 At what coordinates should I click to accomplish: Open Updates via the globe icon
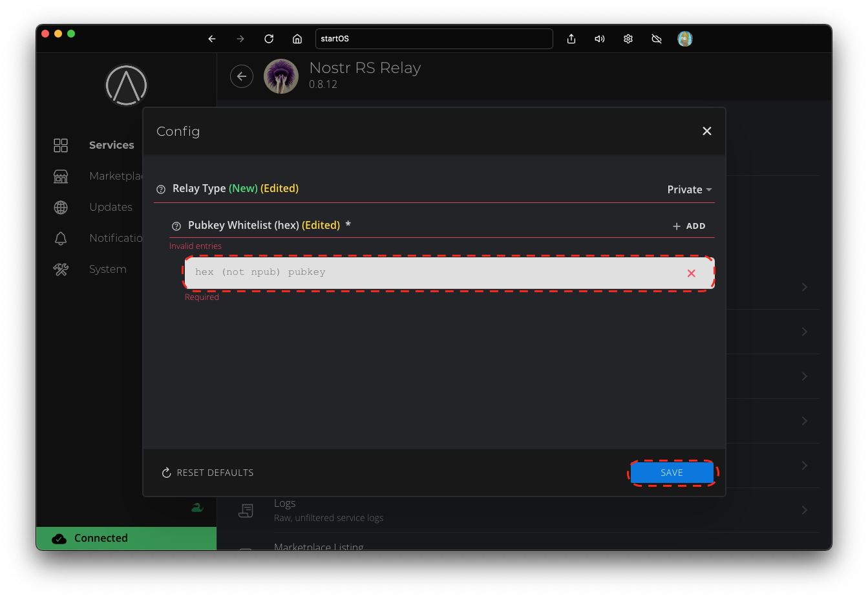60,207
